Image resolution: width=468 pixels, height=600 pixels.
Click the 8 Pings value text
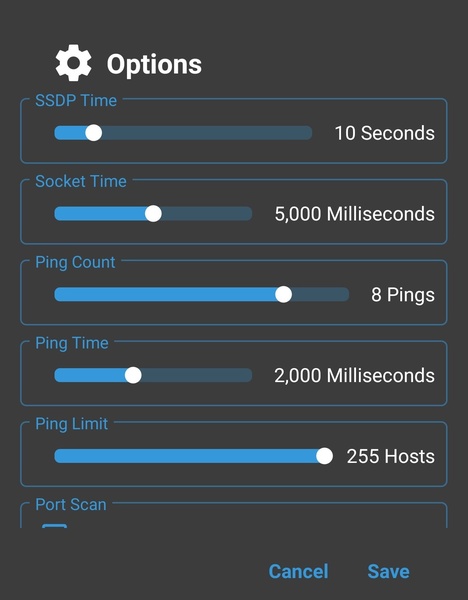(x=403, y=295)
